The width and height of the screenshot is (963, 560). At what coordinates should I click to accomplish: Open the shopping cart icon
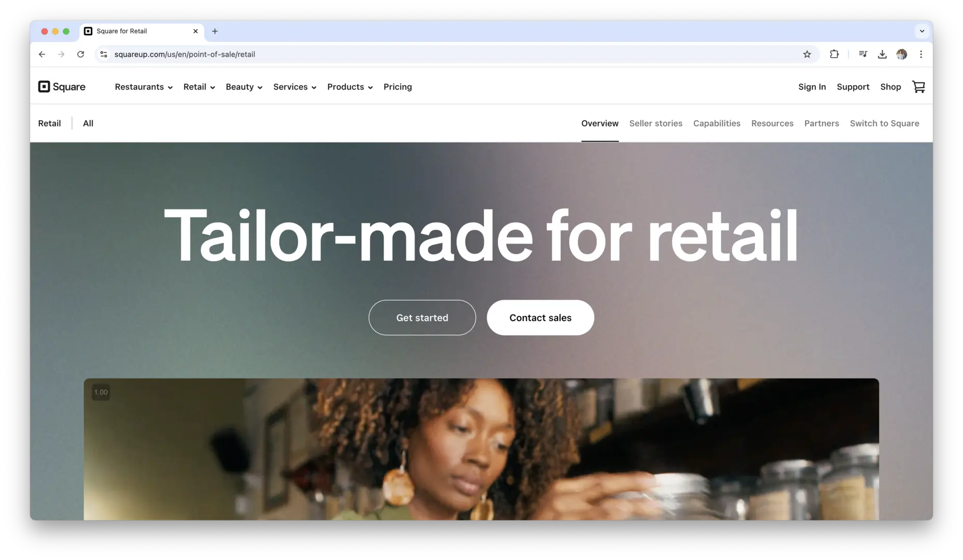coord(918,87)
